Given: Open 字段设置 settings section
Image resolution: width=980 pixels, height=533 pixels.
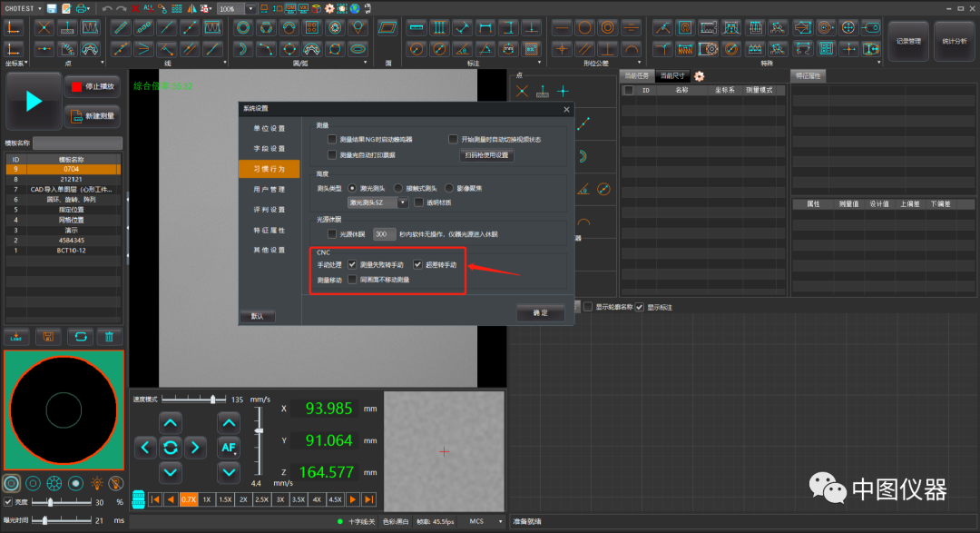Looking at the screenshot, I should [269, 148].
